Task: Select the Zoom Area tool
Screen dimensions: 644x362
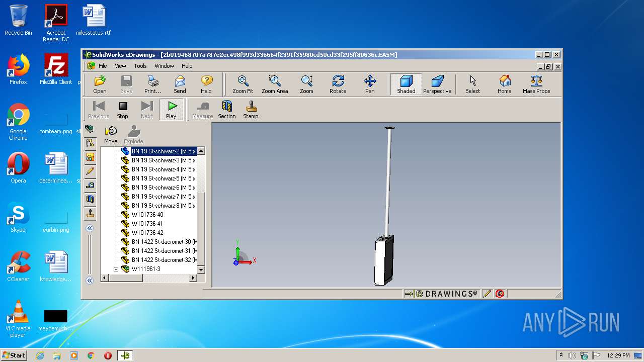Action: tap(275, 84)
